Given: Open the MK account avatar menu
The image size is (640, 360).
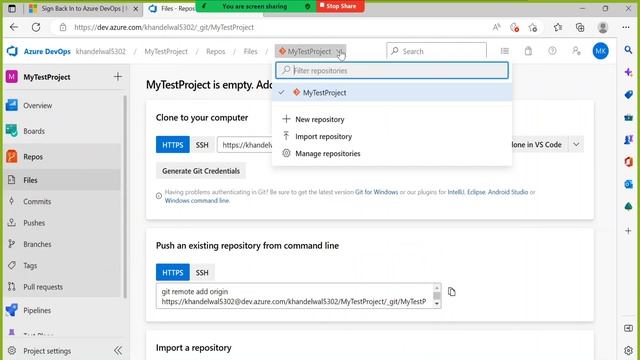Looking at the screenshot, I should click(600, 51).
